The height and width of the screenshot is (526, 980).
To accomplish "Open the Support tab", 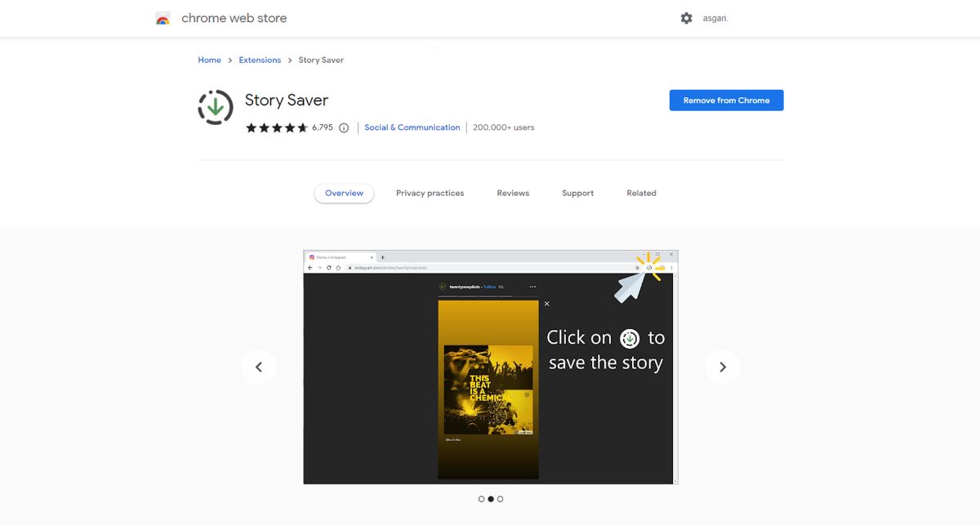I will tap(577, 194).
